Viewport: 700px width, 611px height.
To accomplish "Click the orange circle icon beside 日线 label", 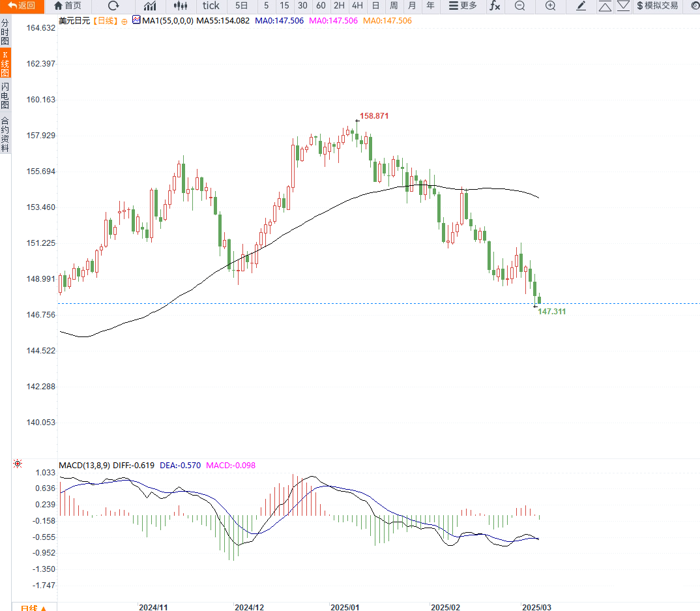I will pyautogui.click(x=124, y=22).
